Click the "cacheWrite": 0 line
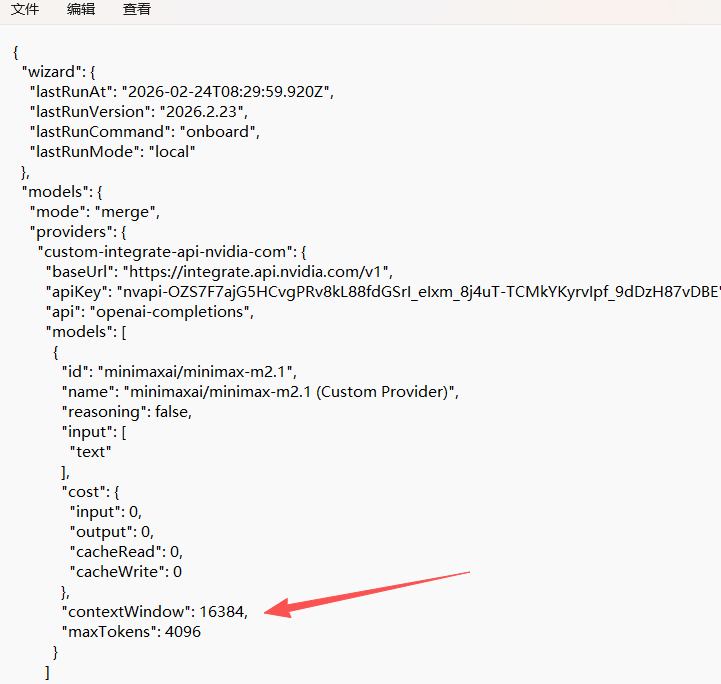Screen dimensions: 721x684 tap(126, 572)
